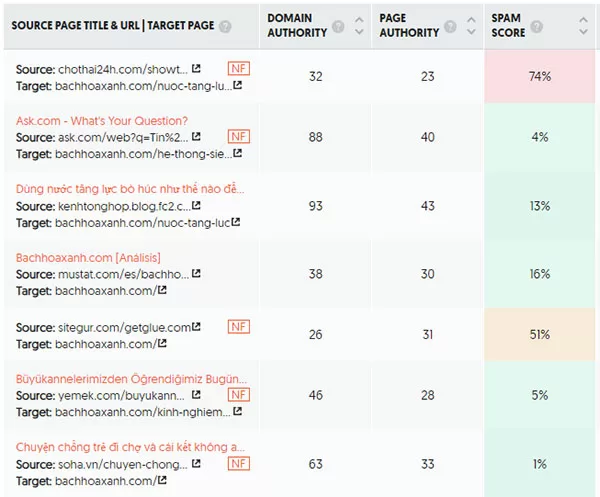Open external link icon for ask.com source

tap(196, 137)
